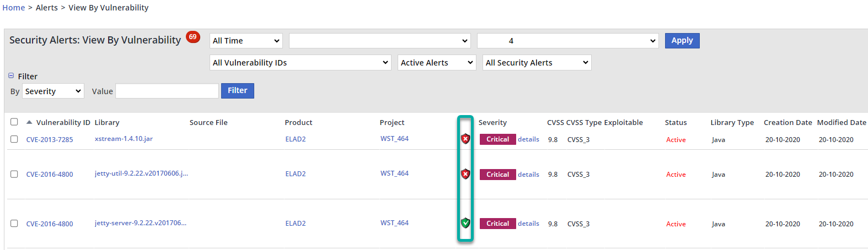Click the blue Filter button

[x=237, y=91]
